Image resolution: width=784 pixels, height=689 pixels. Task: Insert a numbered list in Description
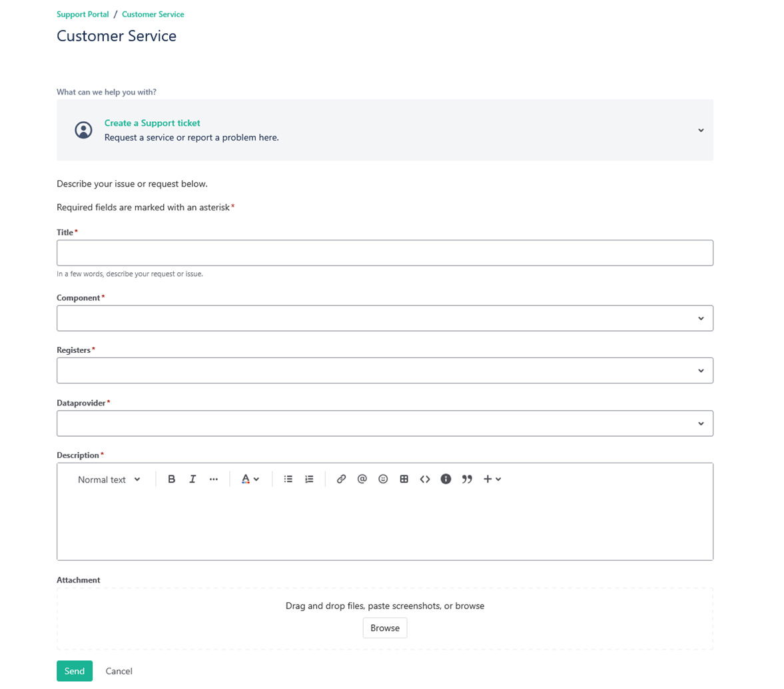coord(309,479)
